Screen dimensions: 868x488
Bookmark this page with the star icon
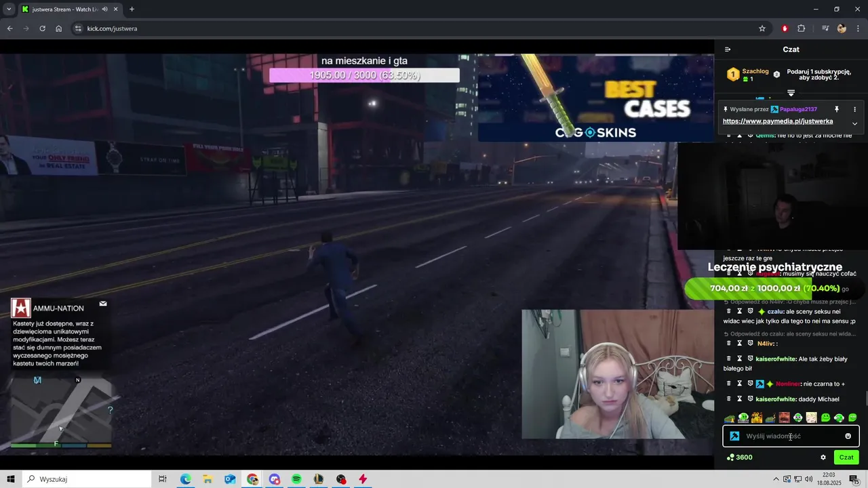point(762,28)
